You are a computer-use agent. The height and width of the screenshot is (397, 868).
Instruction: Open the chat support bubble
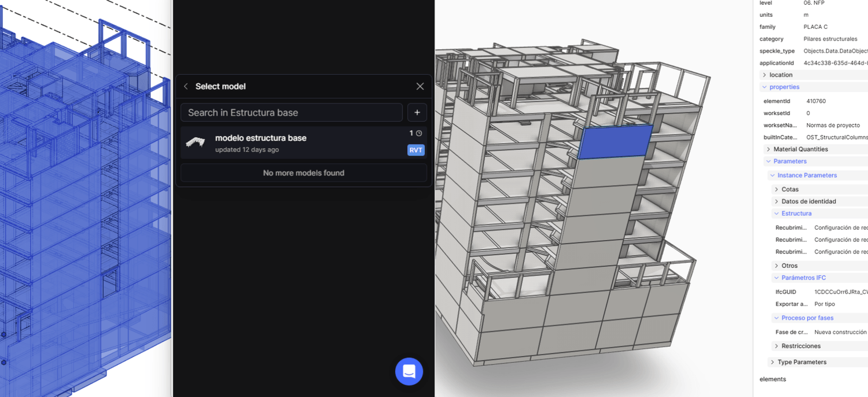point(409,371)
